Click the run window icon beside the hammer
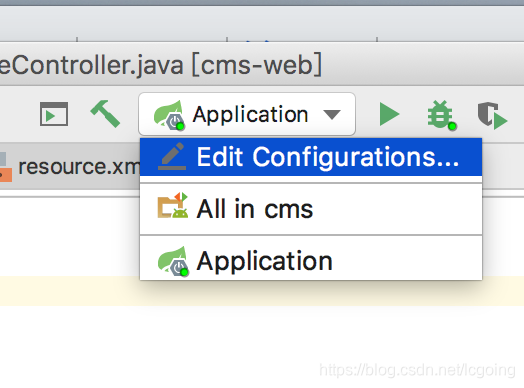The image size is (524, 388). click(x=54, y=114)
